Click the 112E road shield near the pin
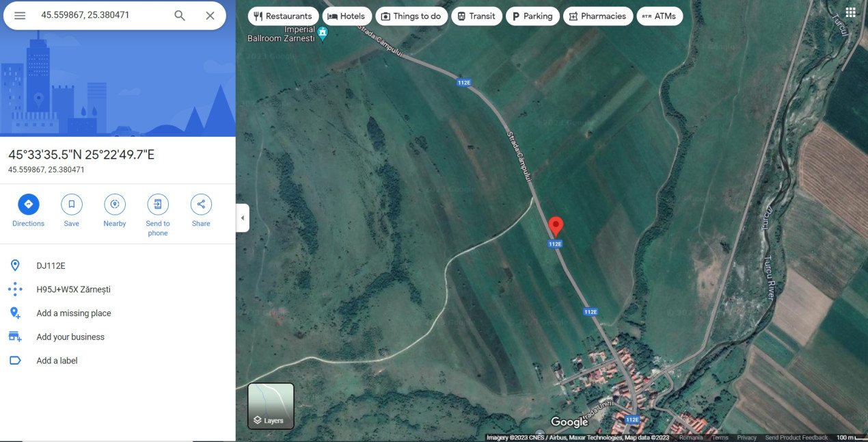Image resolution: width=868 pixels, height=442 pixels. [555, 244]
